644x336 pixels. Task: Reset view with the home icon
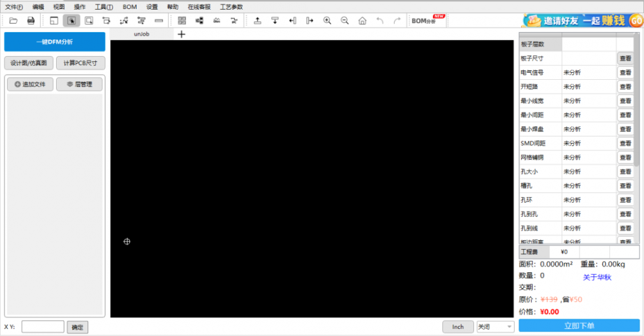click(x=362, y=21)
